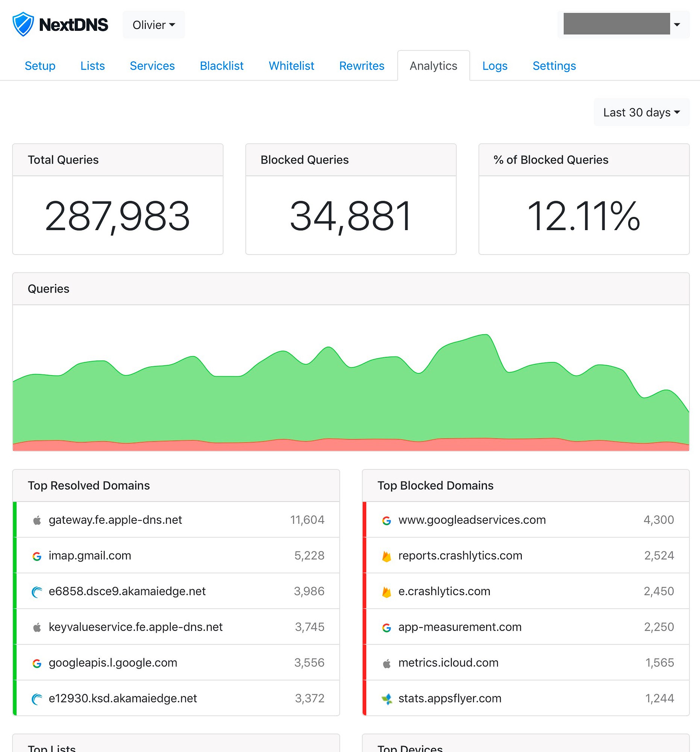Screen dimensions: 700x752
Task: Click the 4,300 blocked count
Action: pyautogui.click(x=659, y=520)
